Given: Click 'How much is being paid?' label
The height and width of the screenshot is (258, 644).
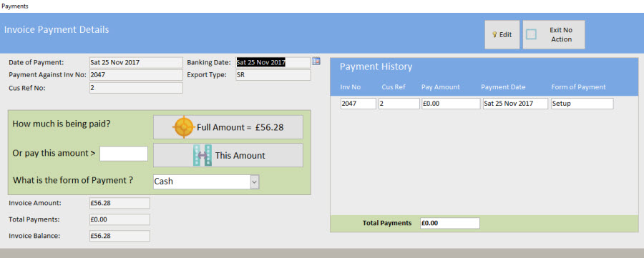Looking at the screenshot, I should (x=62, y=124).
